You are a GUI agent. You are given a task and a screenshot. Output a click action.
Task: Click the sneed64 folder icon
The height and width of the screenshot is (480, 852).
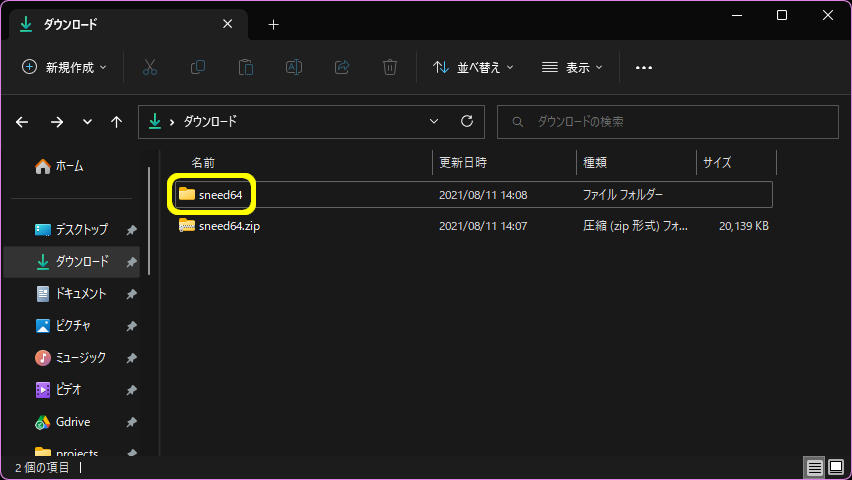pyautogui.click(x=187, y=194)
